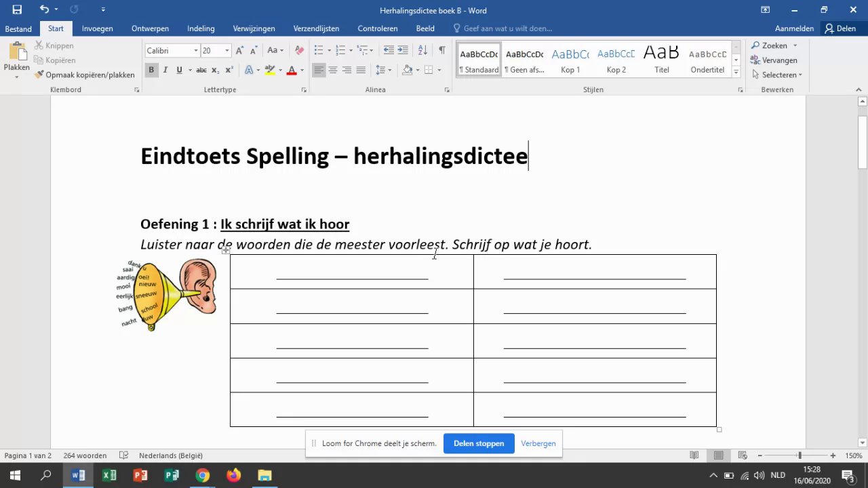
Task: Toggle Underline formatting button
Action: [179, 70]
